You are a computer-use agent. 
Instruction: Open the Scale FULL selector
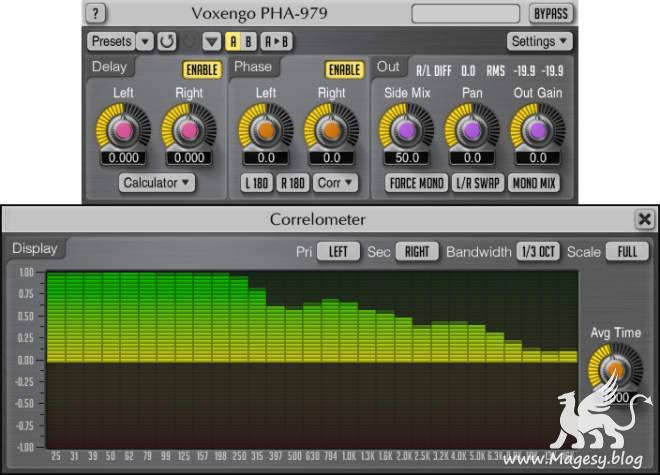click(627, 252)
